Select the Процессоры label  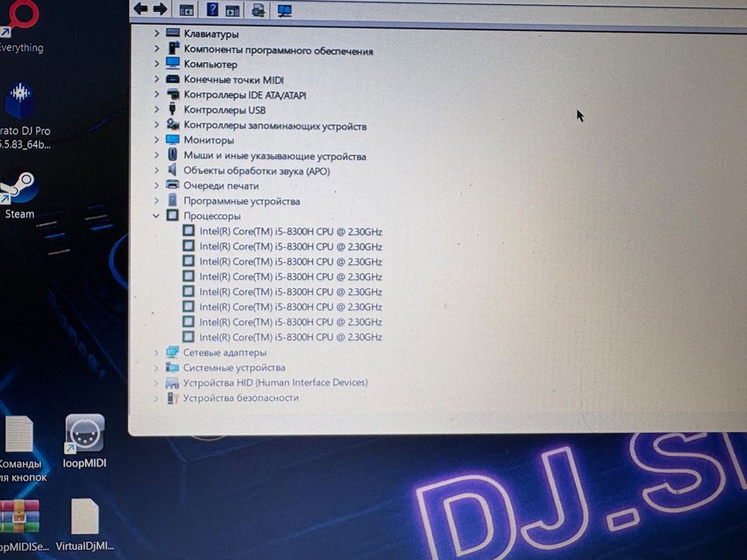click(x=212, y=216)
